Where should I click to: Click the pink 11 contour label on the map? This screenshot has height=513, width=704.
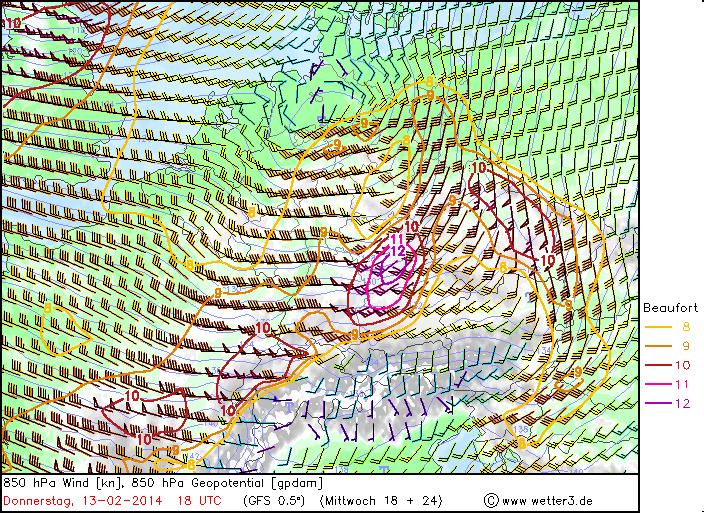397,239
